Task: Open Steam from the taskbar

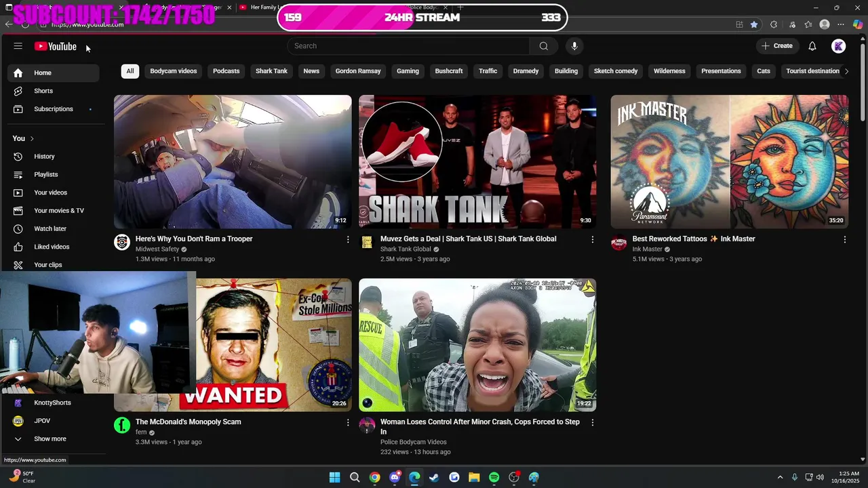Action: (x=434, y=477)
